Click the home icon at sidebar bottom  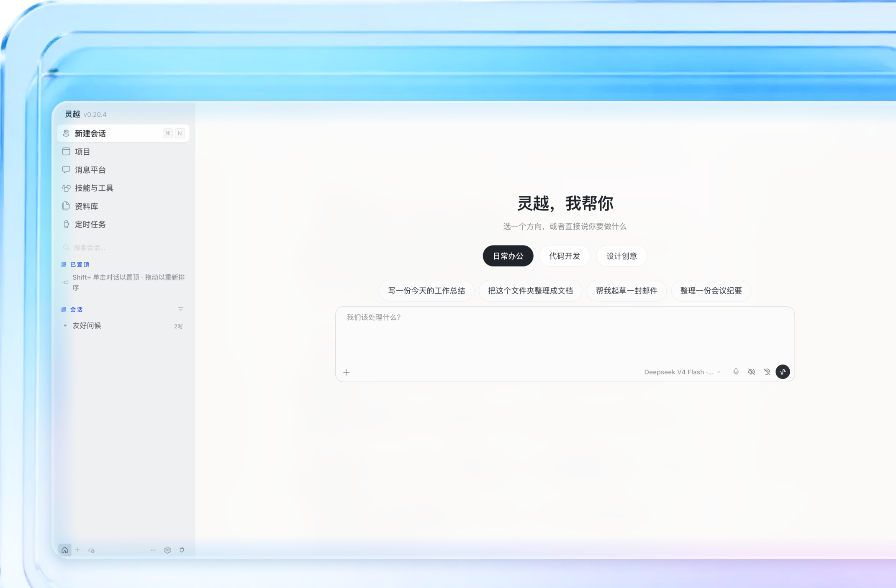click(x=65, y=550)
